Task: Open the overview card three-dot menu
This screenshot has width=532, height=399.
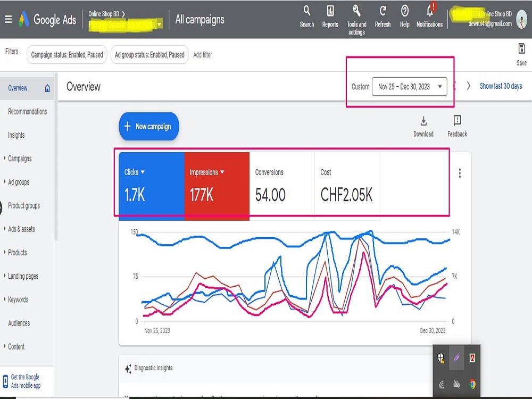Action: point(460,173)
